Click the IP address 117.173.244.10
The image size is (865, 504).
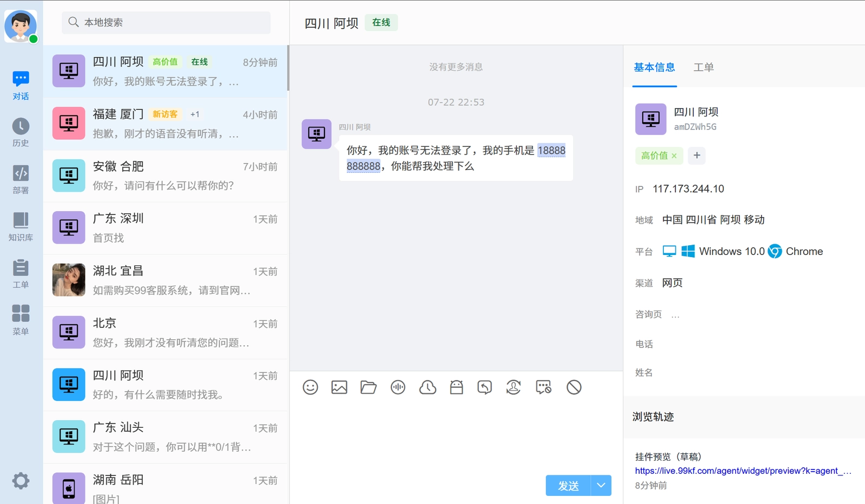688,189
